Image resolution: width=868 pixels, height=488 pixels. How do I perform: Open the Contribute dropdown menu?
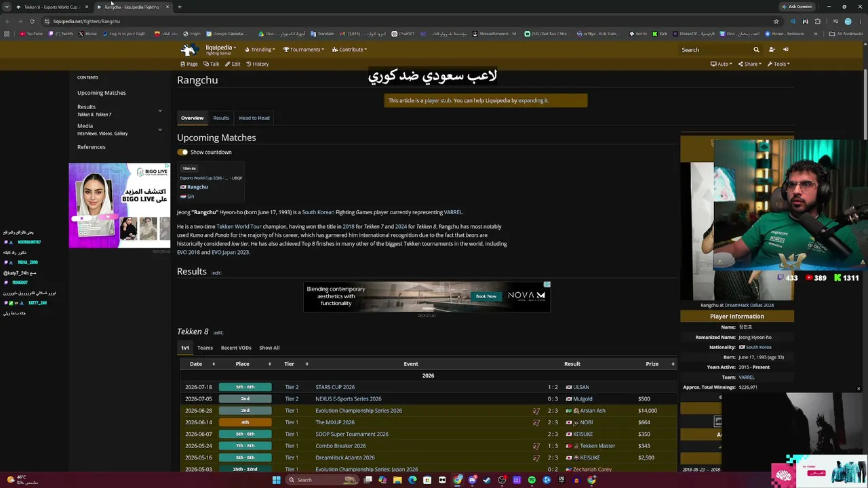click(x=349, y=49)
